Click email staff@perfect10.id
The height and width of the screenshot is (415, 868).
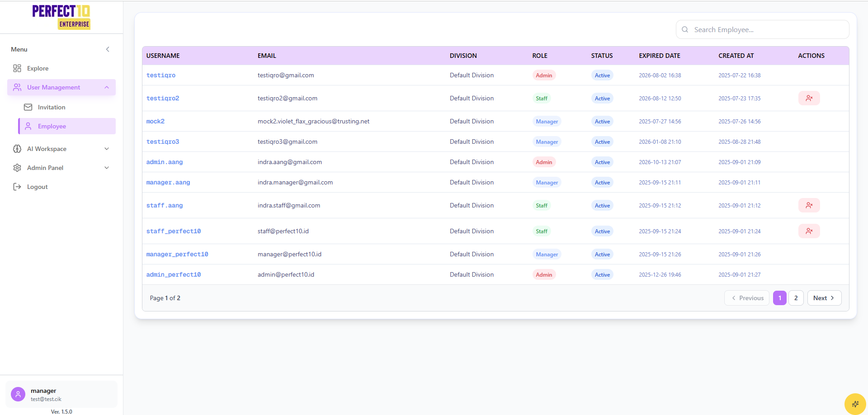(283, 231)
